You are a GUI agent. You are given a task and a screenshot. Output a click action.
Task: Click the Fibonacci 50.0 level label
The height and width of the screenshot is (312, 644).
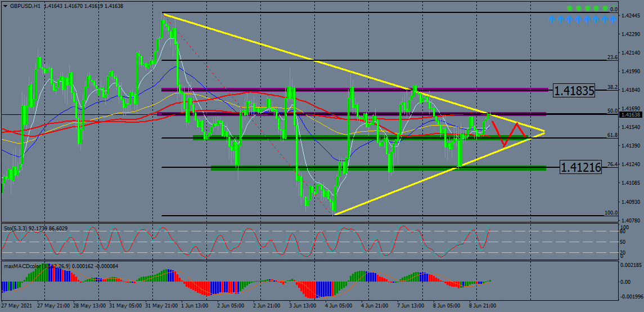pos(613,110)
